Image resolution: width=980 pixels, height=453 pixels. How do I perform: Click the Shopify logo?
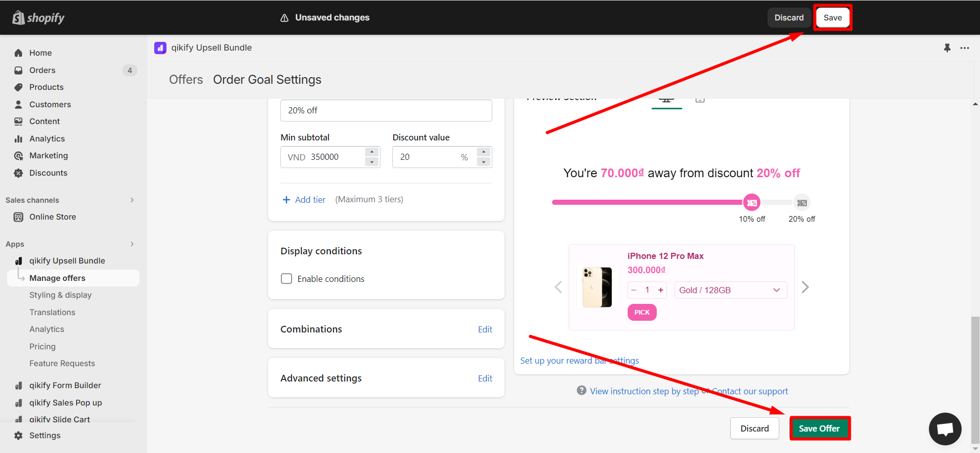(x=38, y=18)
